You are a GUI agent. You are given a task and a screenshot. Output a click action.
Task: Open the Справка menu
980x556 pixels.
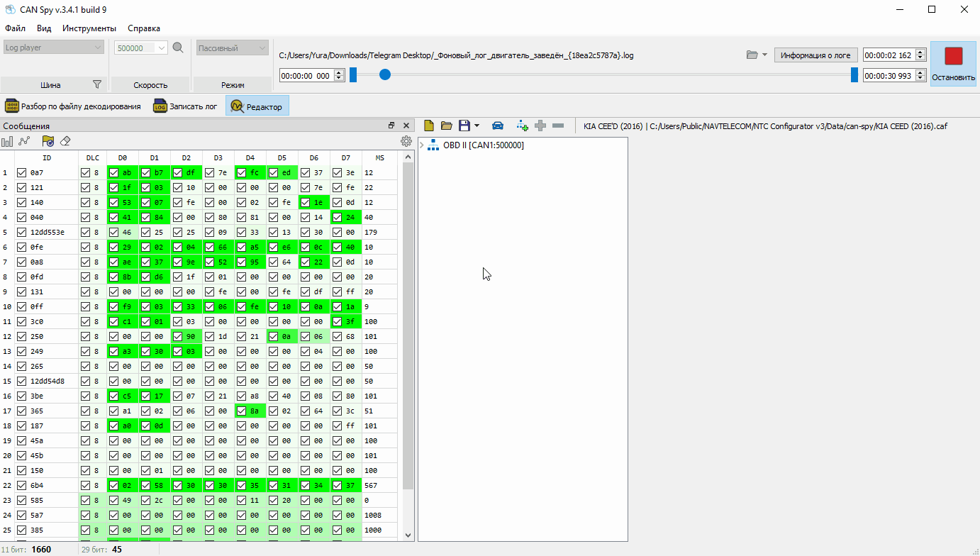(x=144, y=28)
